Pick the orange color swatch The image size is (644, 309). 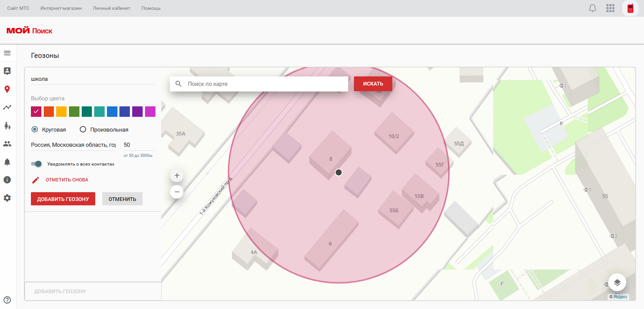[x=49, y=112]
